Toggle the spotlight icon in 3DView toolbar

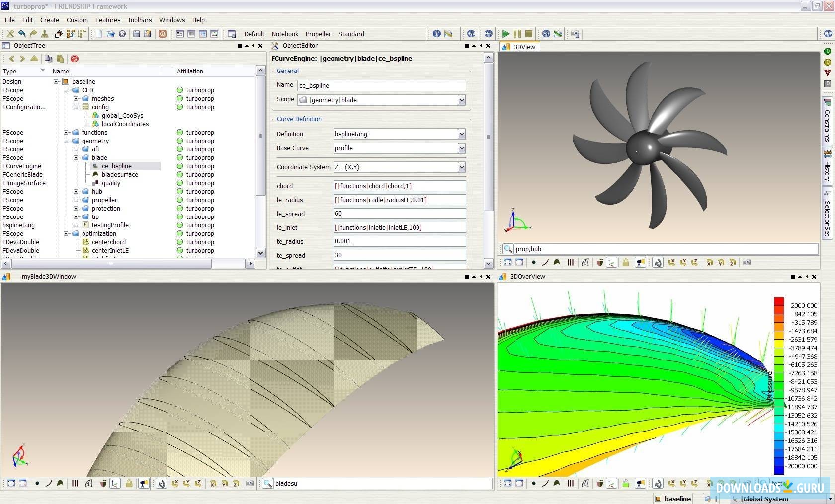pos(640,262)
